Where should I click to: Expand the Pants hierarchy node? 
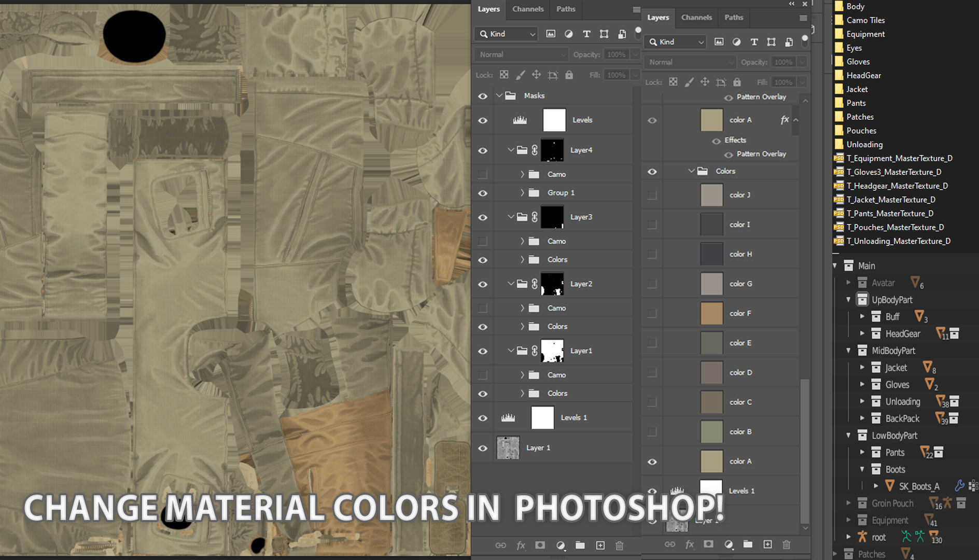point(862,452)
